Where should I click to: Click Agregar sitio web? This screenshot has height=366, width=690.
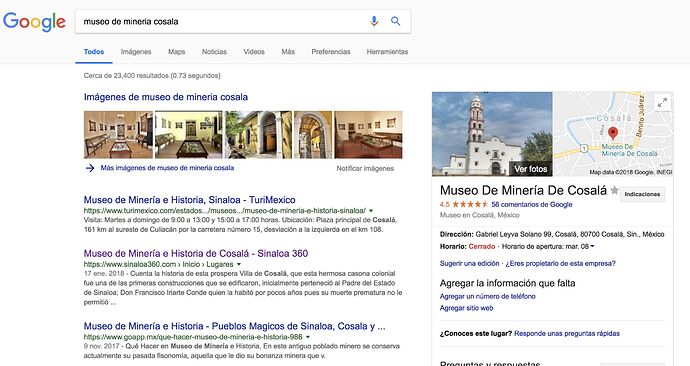pos(466,308)
